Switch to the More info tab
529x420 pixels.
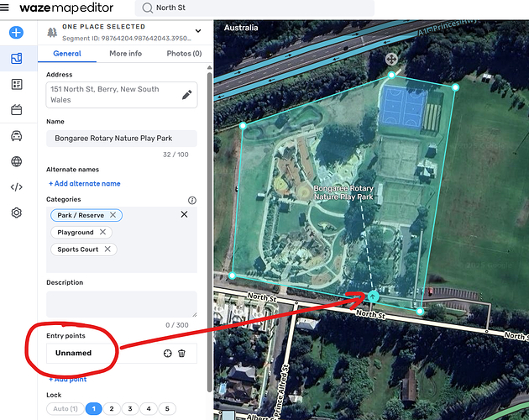pos(125,54)
